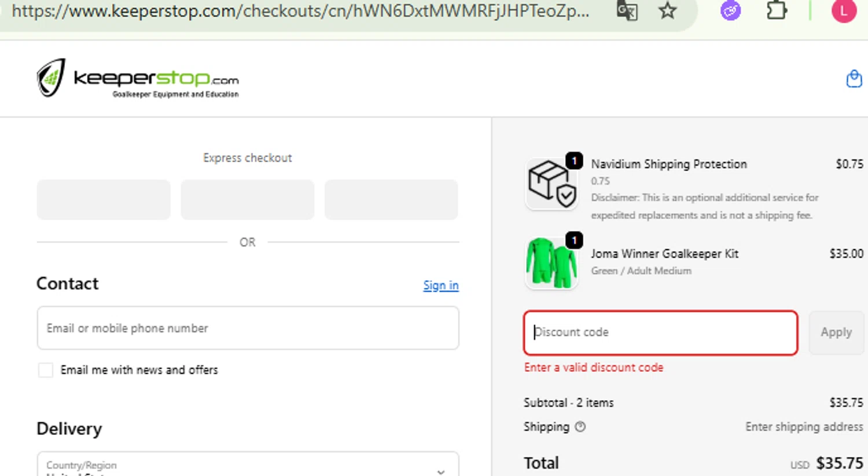Bookmark this page with the star icon
Screen dimensions: 868x476
tap(668, 10)
